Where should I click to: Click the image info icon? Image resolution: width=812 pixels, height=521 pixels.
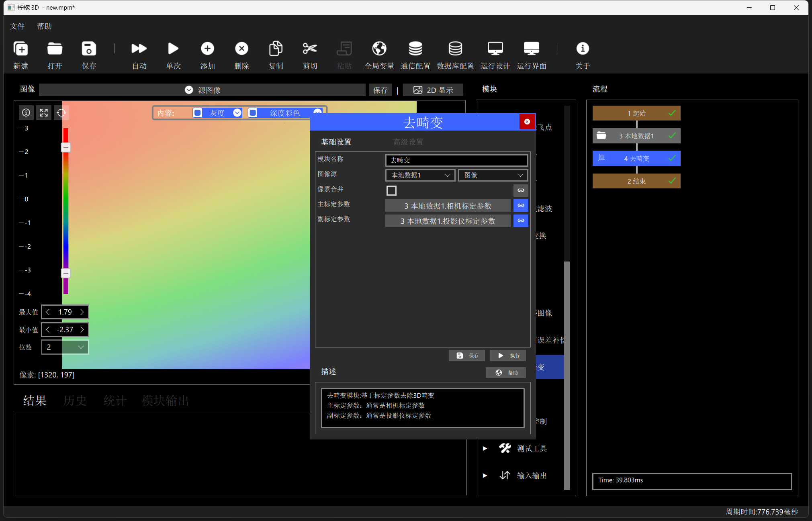(26, 113)
